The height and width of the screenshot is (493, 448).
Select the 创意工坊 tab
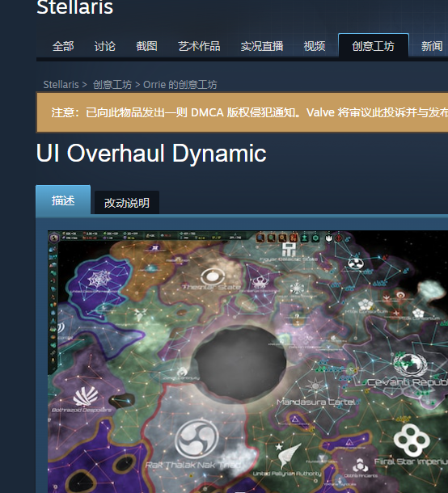(373, 46)
